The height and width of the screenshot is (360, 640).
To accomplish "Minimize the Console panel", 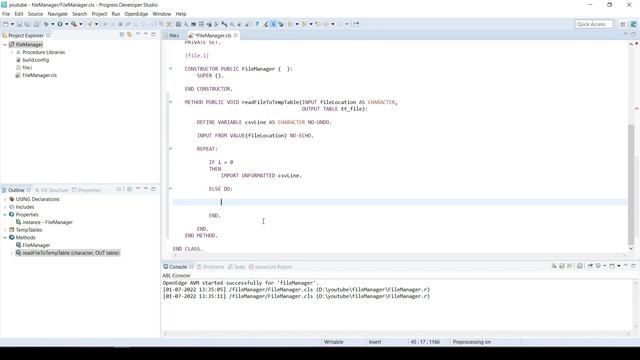I will 626,266.
